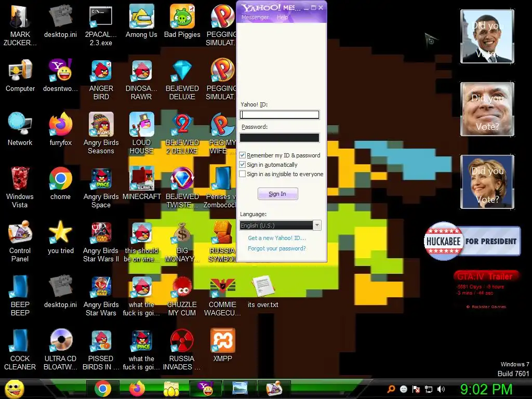Launch Angry Birds Space shortcut
The image size is (532, 399).
coord(101,187)
